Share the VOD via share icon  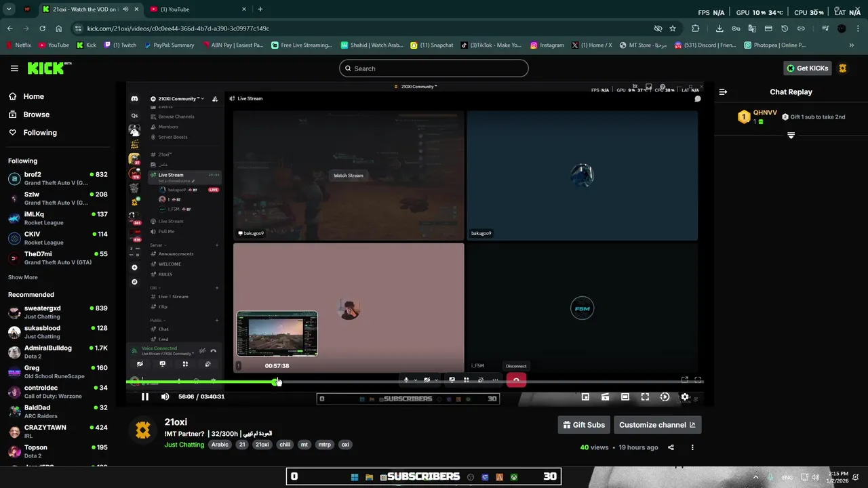click(x=671, y=447)
